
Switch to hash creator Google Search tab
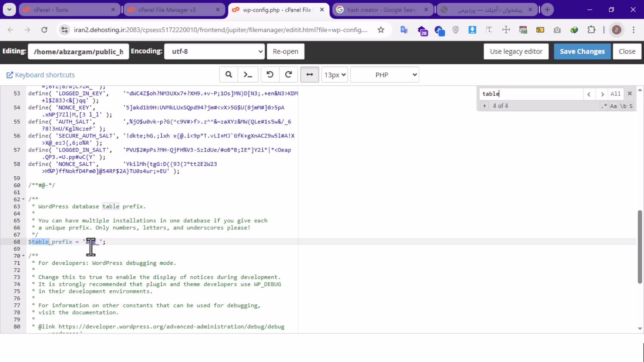point(382,10)
